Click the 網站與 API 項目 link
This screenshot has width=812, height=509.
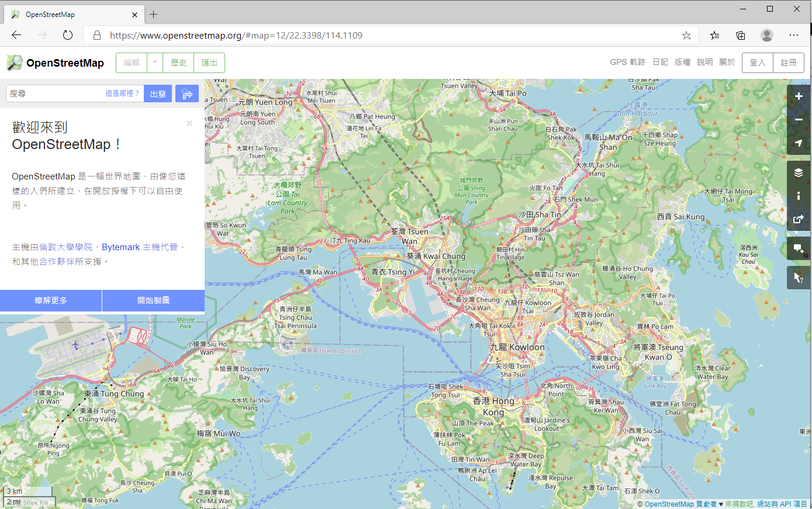pyautogui.click(x=782, y=504)
